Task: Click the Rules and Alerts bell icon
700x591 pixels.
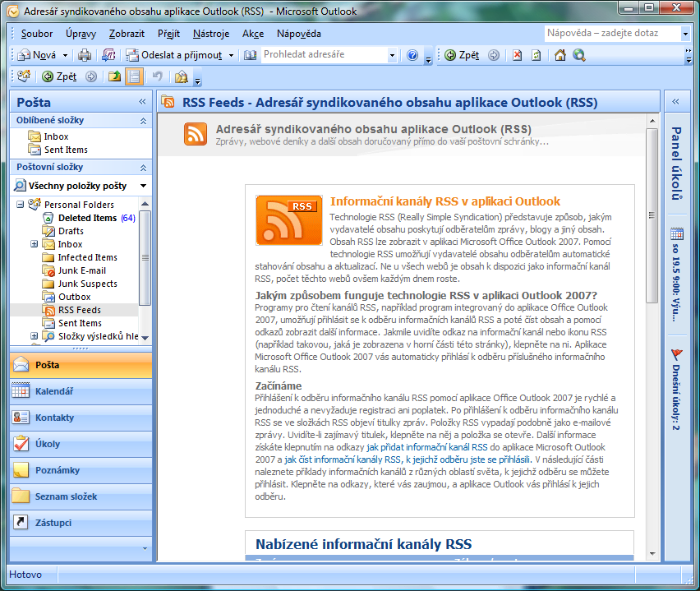Action: pyautogui.click(x=182, y=76)
